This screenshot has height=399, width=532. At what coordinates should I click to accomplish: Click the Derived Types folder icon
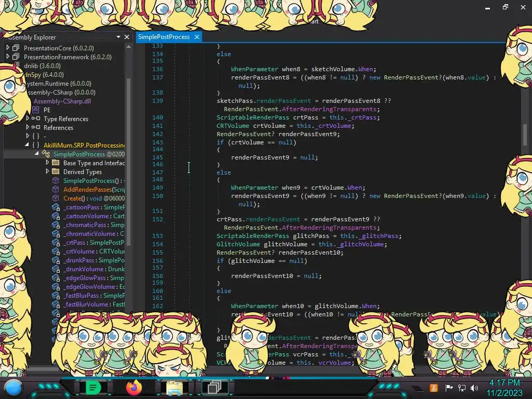coord(56,171)
